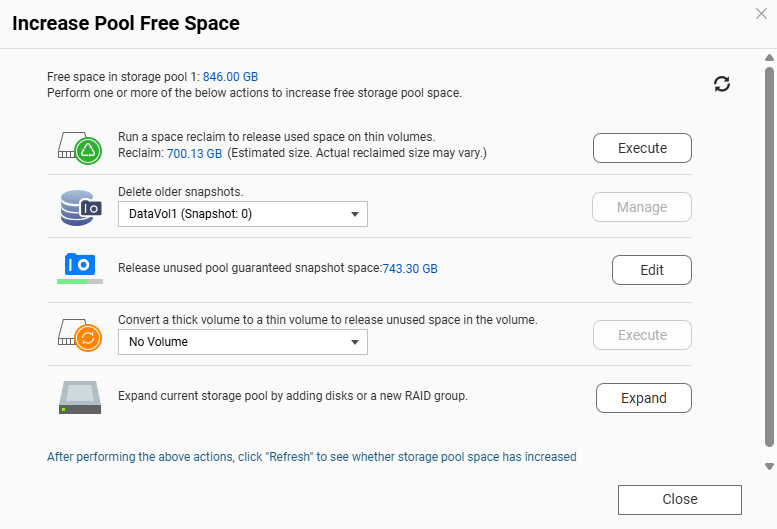Click the scrollbar up arrow
The image size is (777, 529).
[x=768, y=59]
